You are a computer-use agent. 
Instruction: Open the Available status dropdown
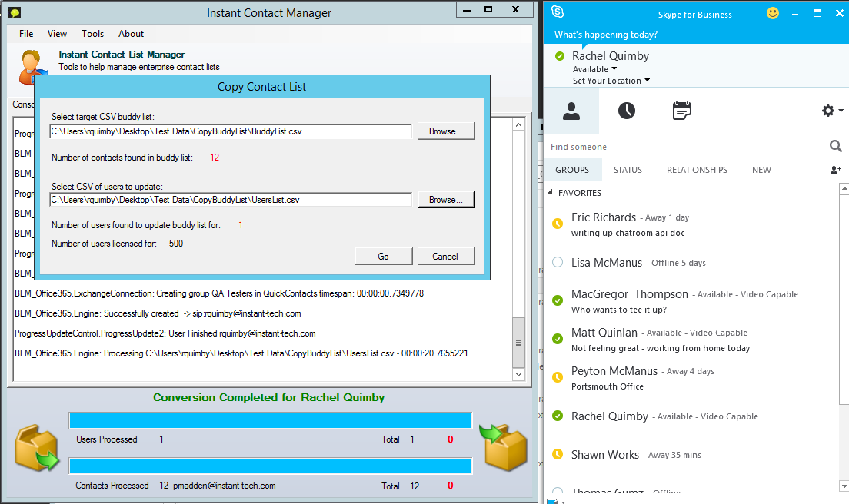click(x=594, y=69)
